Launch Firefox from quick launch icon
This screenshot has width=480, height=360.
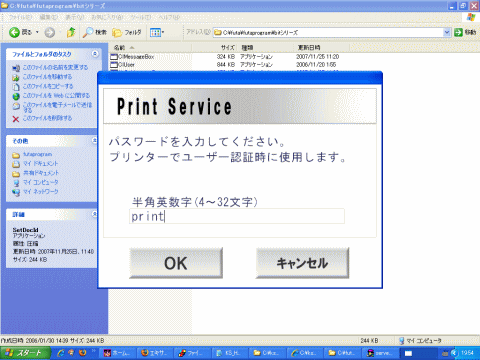coord(82,352)
